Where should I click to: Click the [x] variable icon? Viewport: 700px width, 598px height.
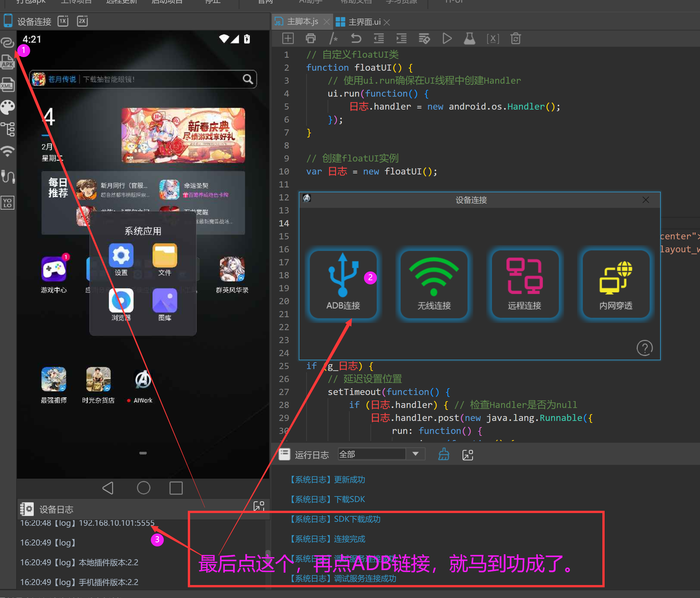493,39
